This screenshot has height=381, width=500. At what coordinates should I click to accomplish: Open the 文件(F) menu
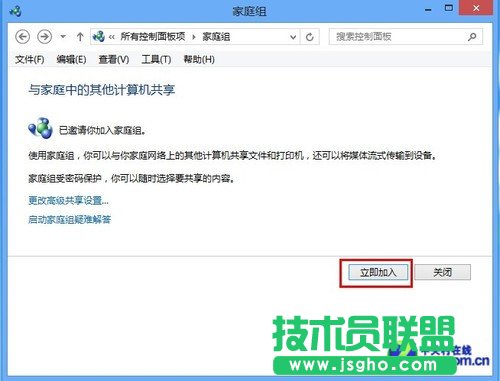point(30,59)
